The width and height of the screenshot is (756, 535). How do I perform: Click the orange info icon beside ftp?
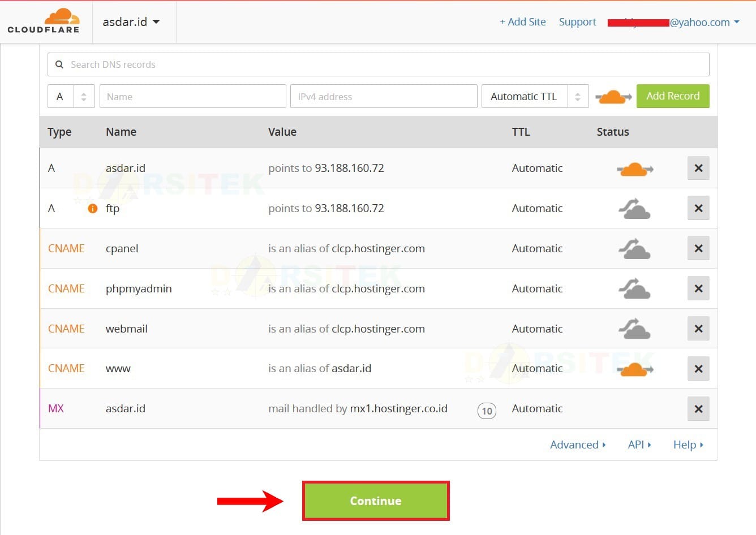point(93,209)
